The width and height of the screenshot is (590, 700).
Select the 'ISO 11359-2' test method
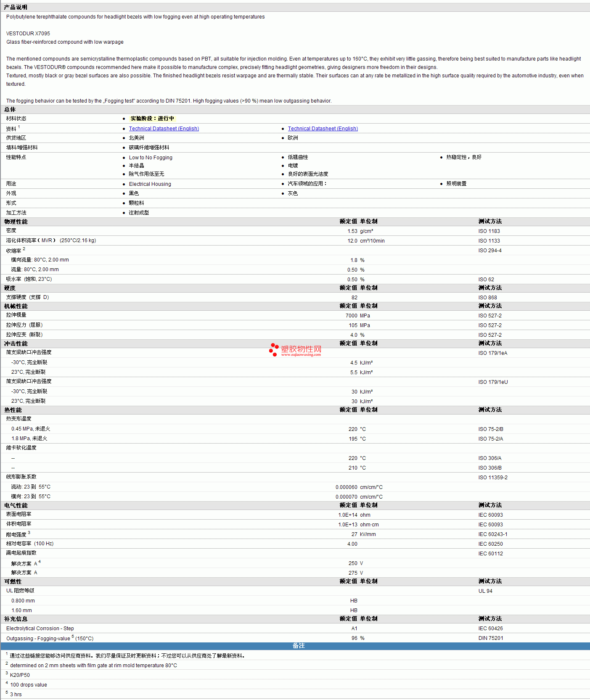(493, 478)
